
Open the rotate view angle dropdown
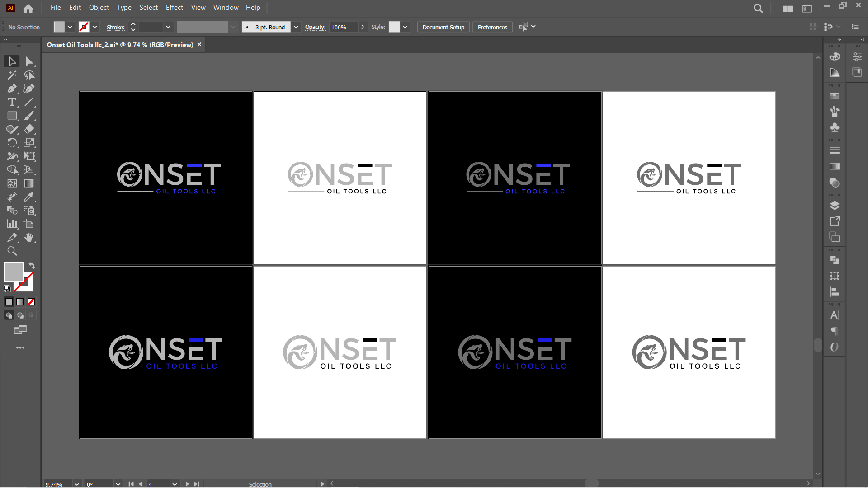[118, 484]
